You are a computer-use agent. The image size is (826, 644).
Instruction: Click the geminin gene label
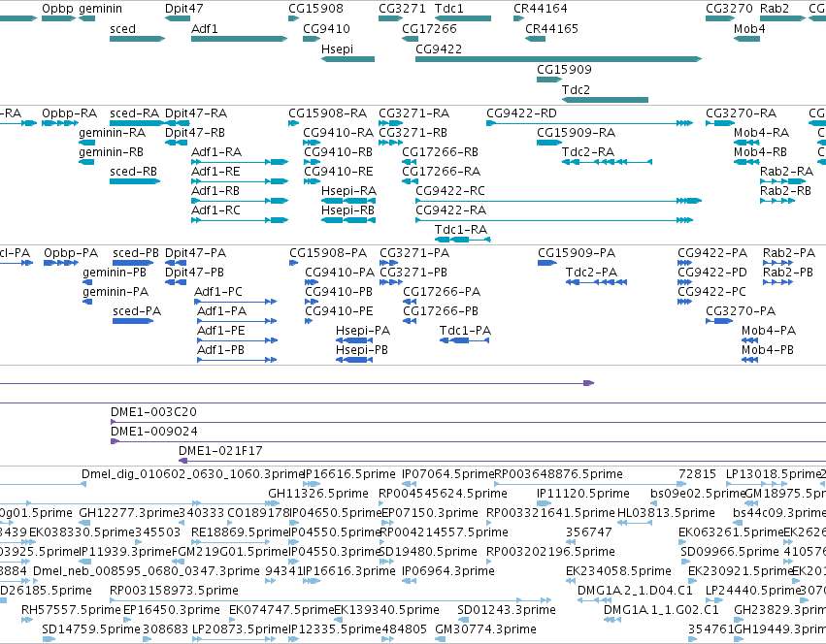click(100, 9)
